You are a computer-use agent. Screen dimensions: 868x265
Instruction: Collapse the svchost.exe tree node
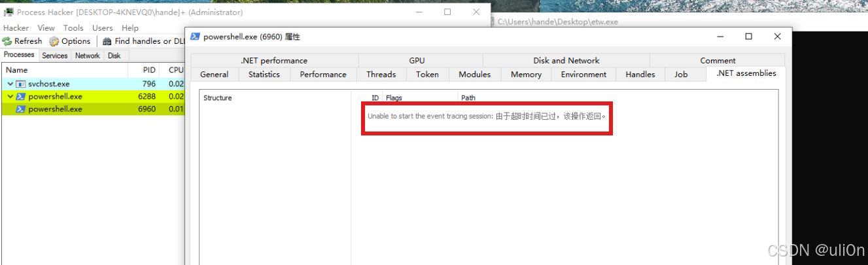(10, 84)
